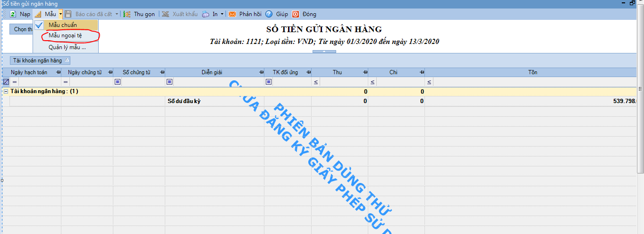Click the Xuất khẩu Excel export icon

pyautogui.click(x=166, y=14)
